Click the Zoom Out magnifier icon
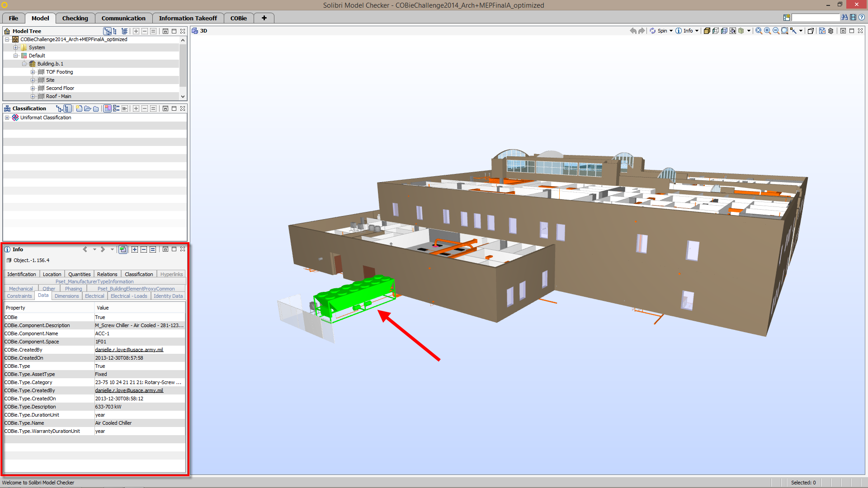 (776, 31)
